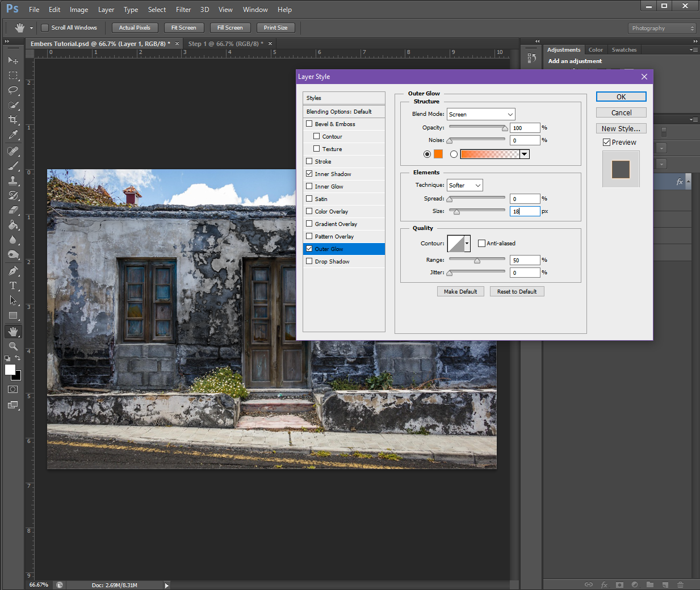This screenshot has width=700, height=590.
Task: Open the Technique dropdown
Action: point(464,186)
